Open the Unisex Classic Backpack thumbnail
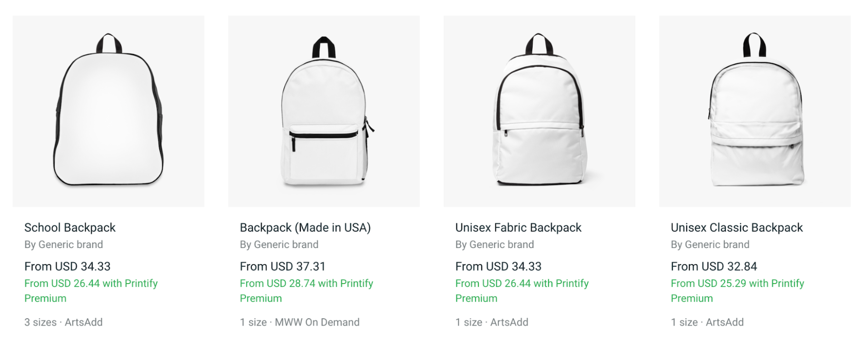868x346 pixels. [x=755, y=111]
